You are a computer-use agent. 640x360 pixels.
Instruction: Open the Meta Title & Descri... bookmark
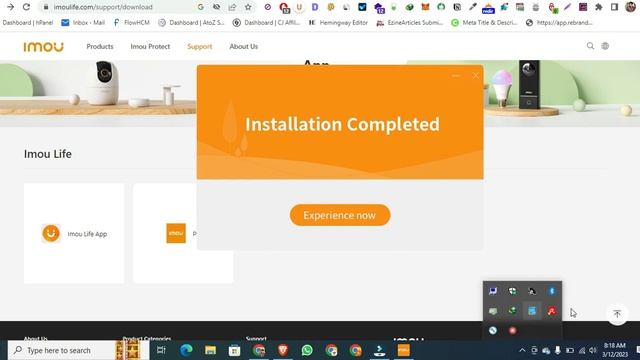pyautogui.click(x=484, y=23)
